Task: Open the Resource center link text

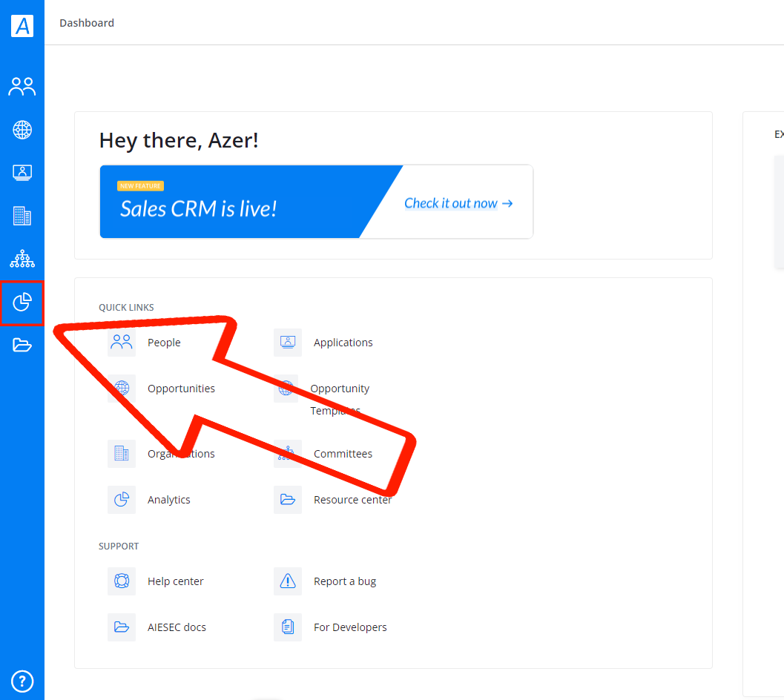Action: [352, 500]
